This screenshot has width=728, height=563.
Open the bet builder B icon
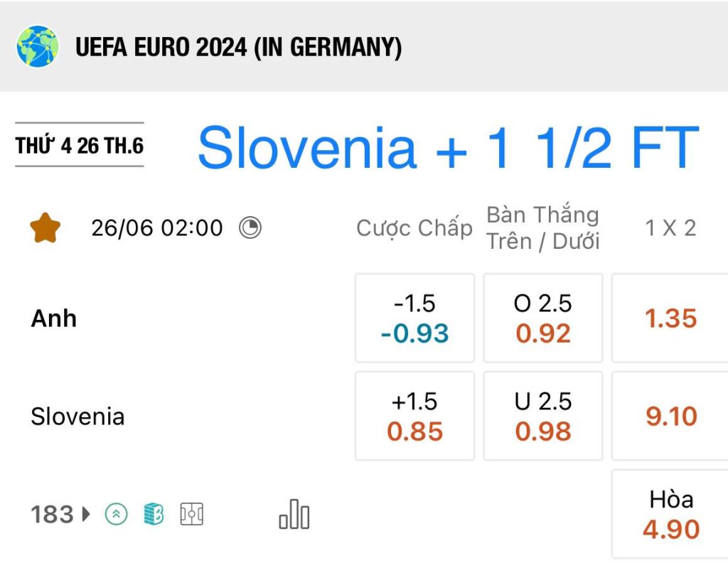154,514
